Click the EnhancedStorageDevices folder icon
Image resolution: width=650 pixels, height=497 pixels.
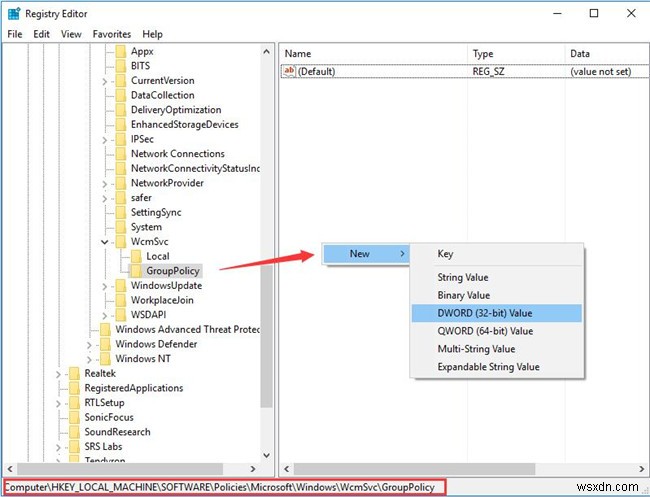(x=121, y=124)
